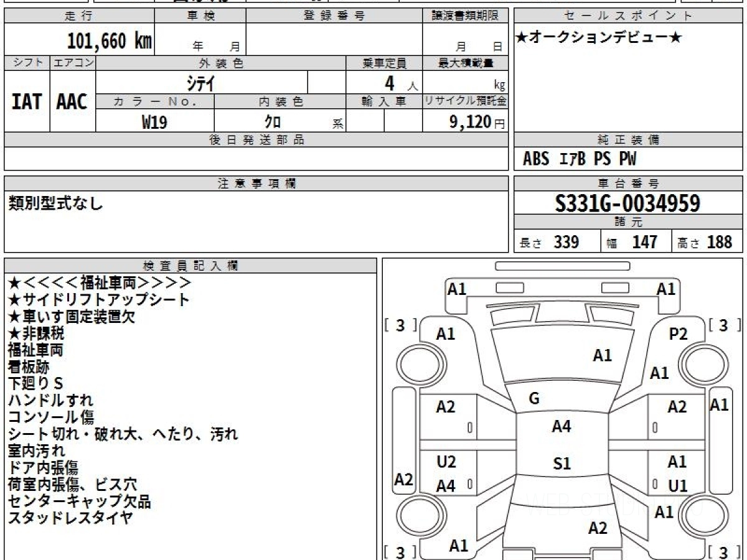The height and width of the screenshot is (560, 747).
Task: Select the color code W19
Action: (x=154, y=122)
